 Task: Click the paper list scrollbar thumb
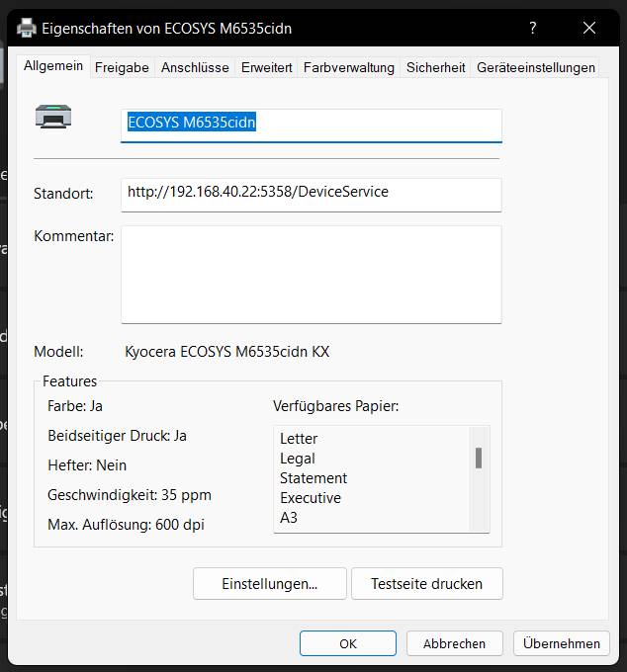point(479,459)
